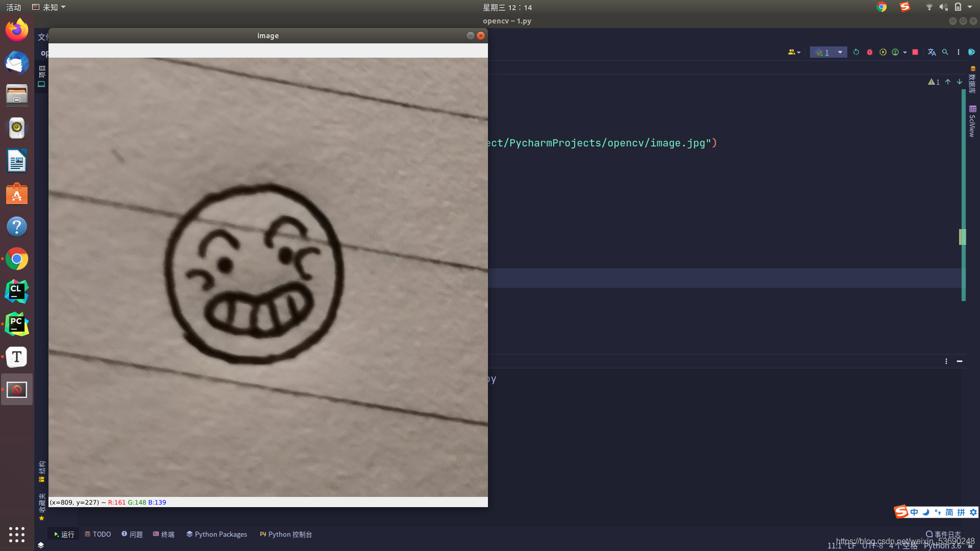The width and height of the screenshot is (980, 551).
Task: Click the editor vertical scrollbar marker
Action: [963, 237]
